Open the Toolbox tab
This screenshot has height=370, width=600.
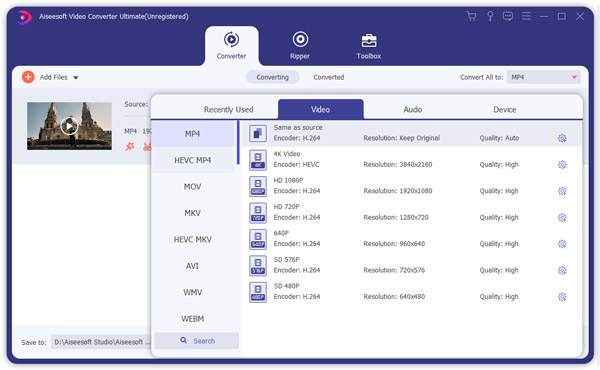[x=368, y=46]
